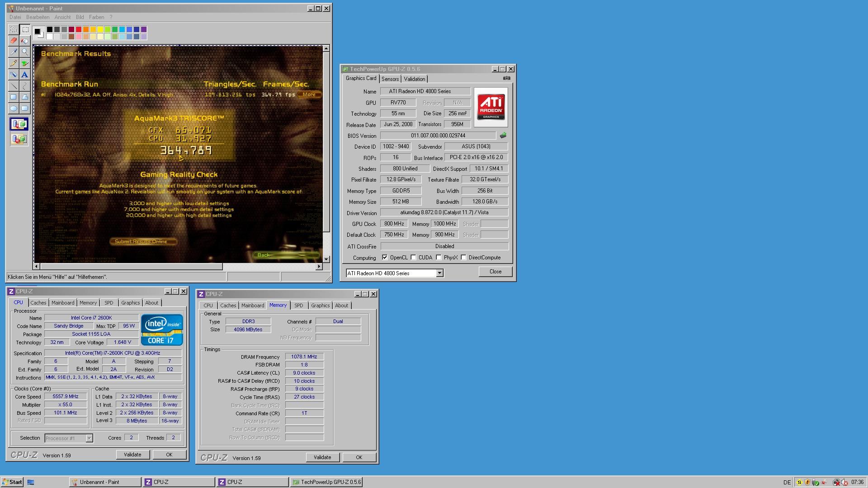Select the purple color swatch in Paint palette
This screenshot has height=488, width=868.
click(x=144, y=29)
